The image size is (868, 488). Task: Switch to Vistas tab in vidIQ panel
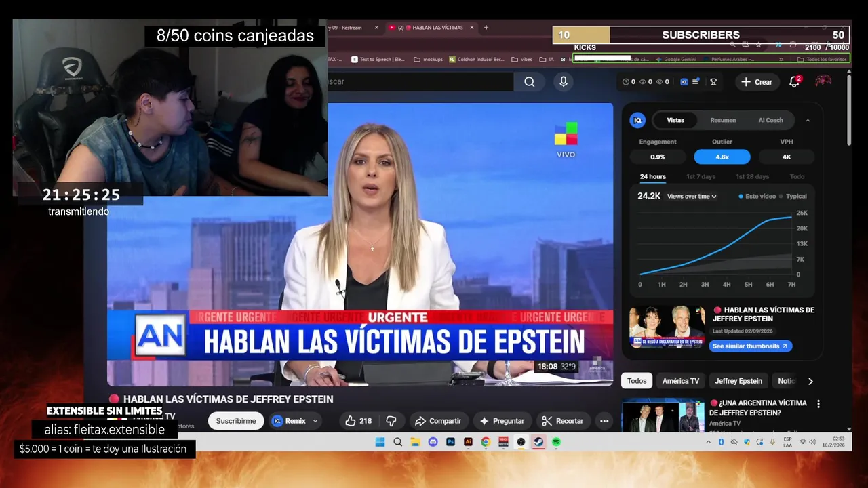tap(675, 120)
